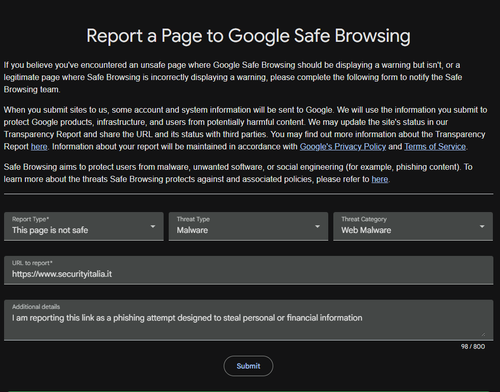The width and height of the screenshot is (500, 392).
Task: Open the Report Type dropdown
Action: 84,226
